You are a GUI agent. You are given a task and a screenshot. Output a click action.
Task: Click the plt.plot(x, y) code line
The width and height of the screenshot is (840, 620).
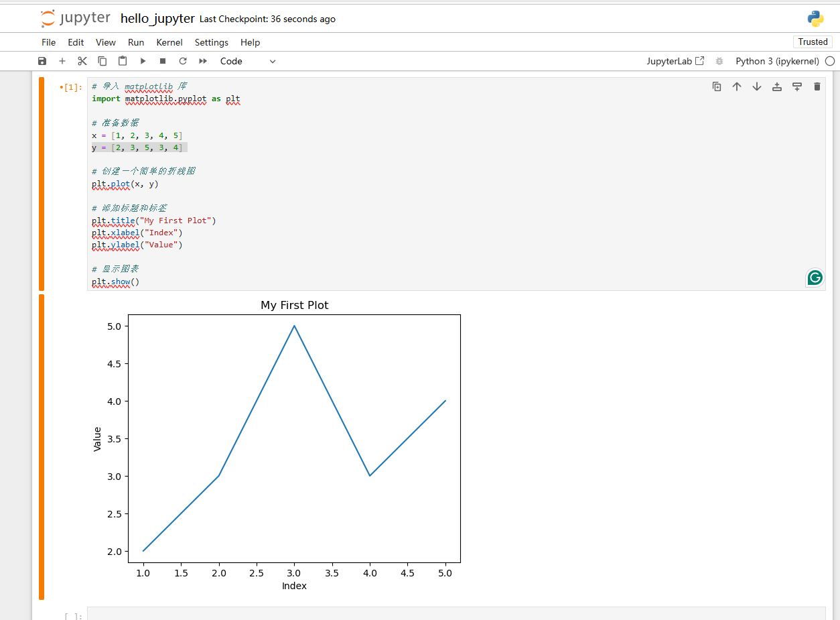coord(125,184)
